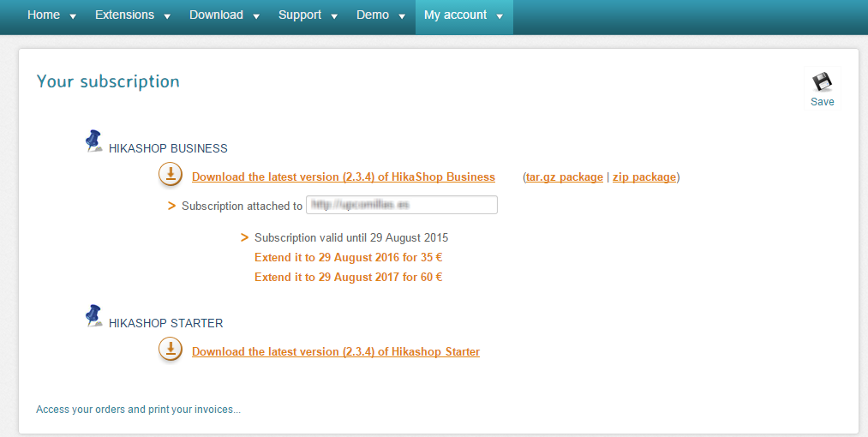Open the My account menu item
868x437 pixels.
[456, 15]
